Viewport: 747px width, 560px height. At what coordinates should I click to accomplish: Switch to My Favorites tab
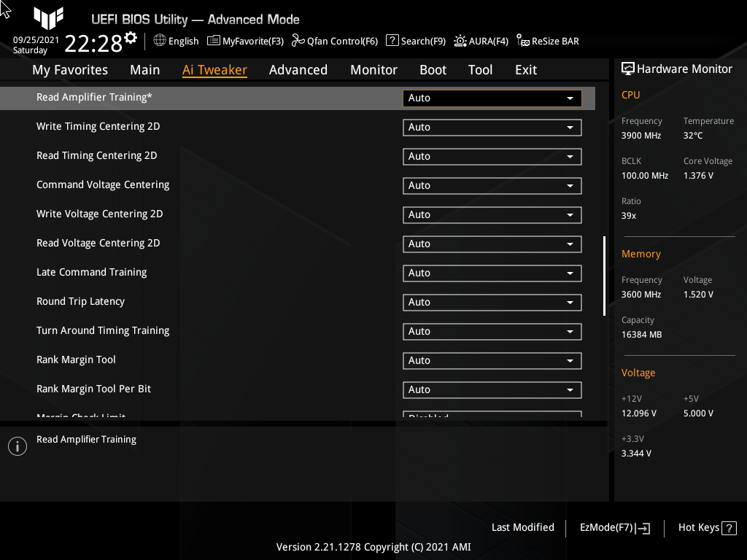[70, 70]
